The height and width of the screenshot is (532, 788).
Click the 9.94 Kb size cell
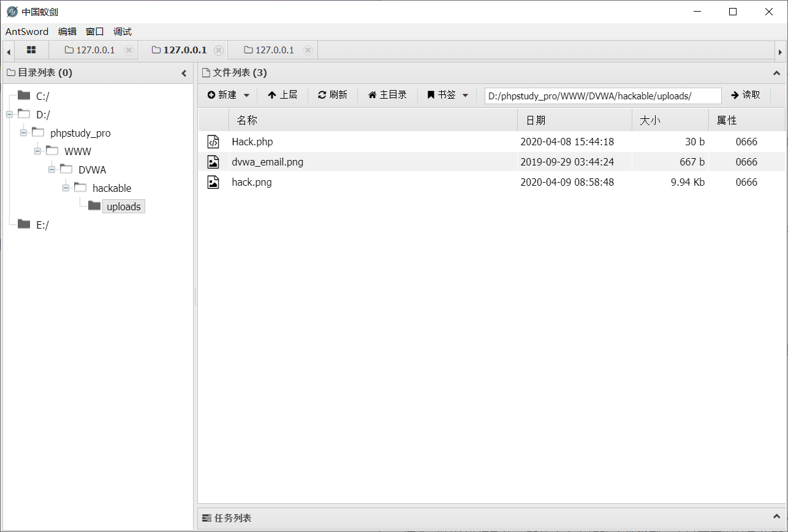pyautogui.click(x=688, y=182)
